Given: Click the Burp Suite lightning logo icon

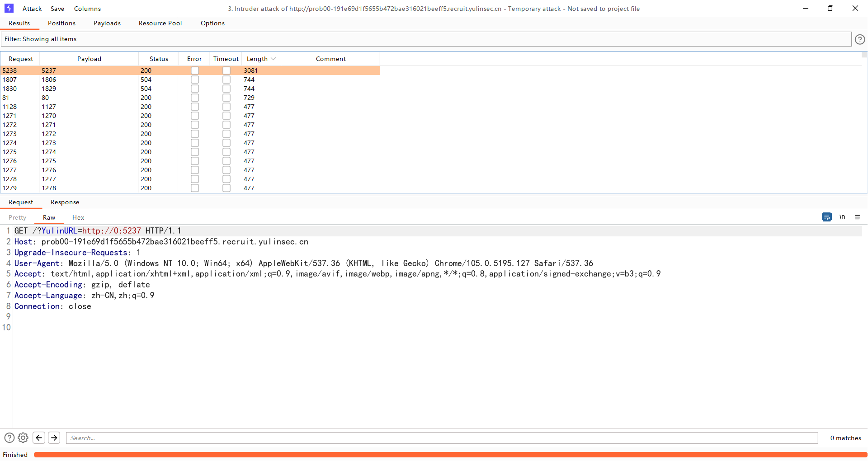Looking at the screenshot, I should [9, 8].
